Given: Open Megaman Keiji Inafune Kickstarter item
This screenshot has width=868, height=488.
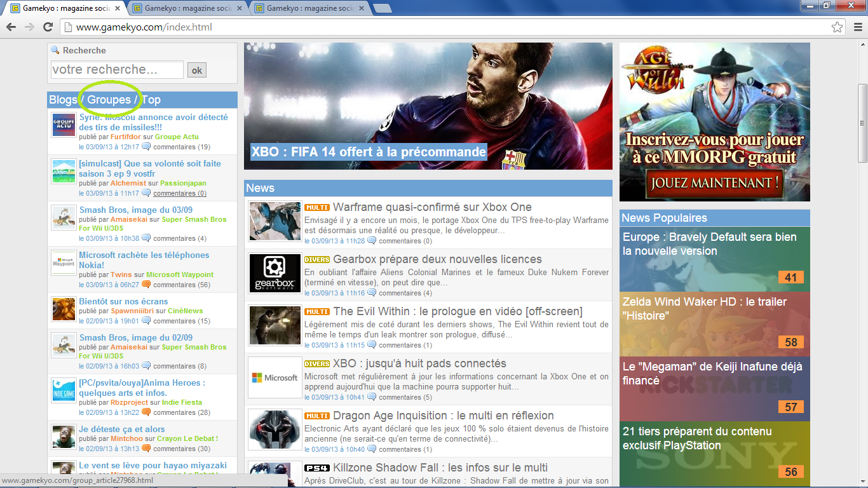Looking at the screenshot, I should click(715, 389).
